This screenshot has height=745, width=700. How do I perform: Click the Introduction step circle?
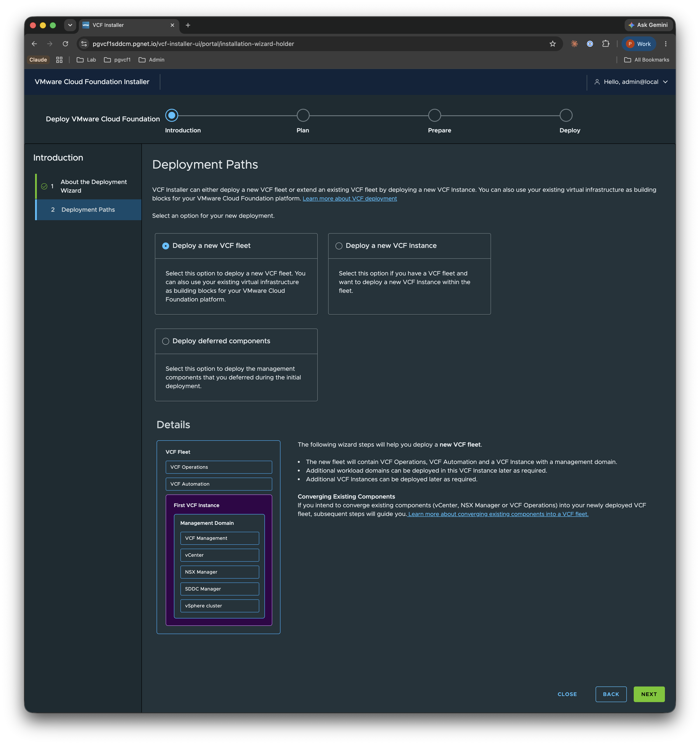click(172, 115)
